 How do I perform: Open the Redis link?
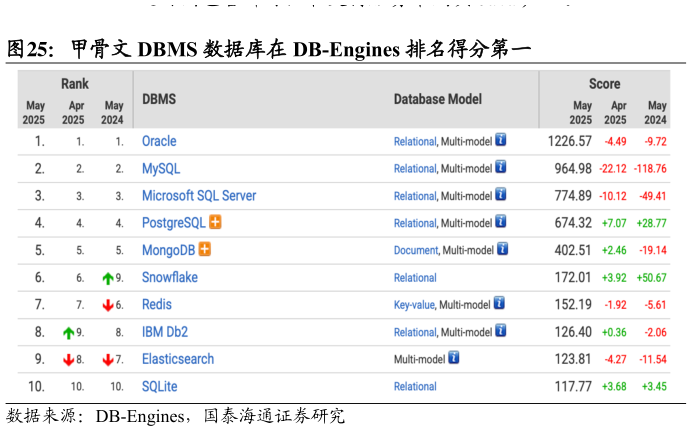coord(157,304)
